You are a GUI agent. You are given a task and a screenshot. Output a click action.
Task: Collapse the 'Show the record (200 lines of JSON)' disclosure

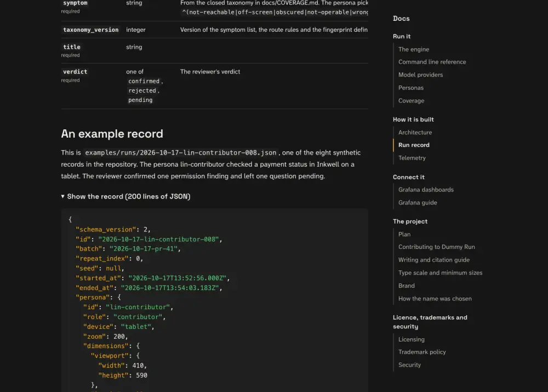(x=125, y=196)
